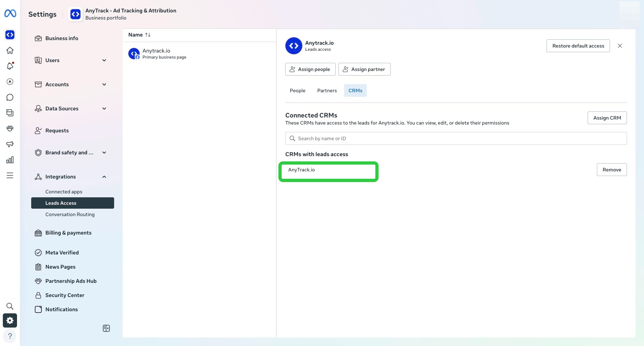Go to Home in left rail
Image resolution: width=644 pixels, height=346 pixels.
pyautogui.click(x=10, y=50)
